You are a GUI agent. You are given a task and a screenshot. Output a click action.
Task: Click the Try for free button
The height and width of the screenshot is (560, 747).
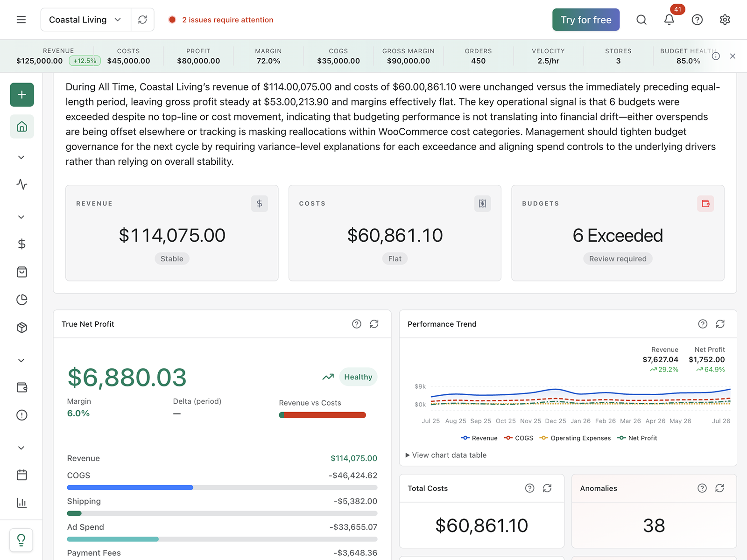coord(586,20)
